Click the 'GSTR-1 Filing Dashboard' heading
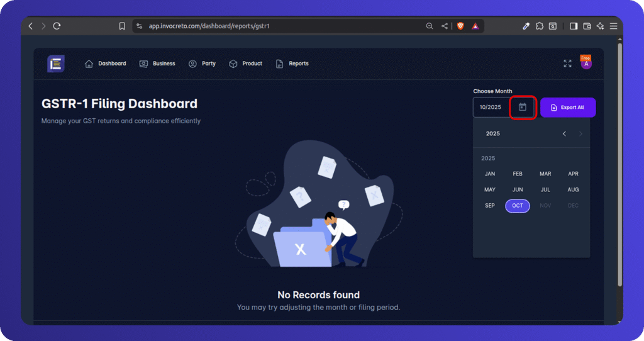This screenshot has height=341, width=644. click(119, 104)
